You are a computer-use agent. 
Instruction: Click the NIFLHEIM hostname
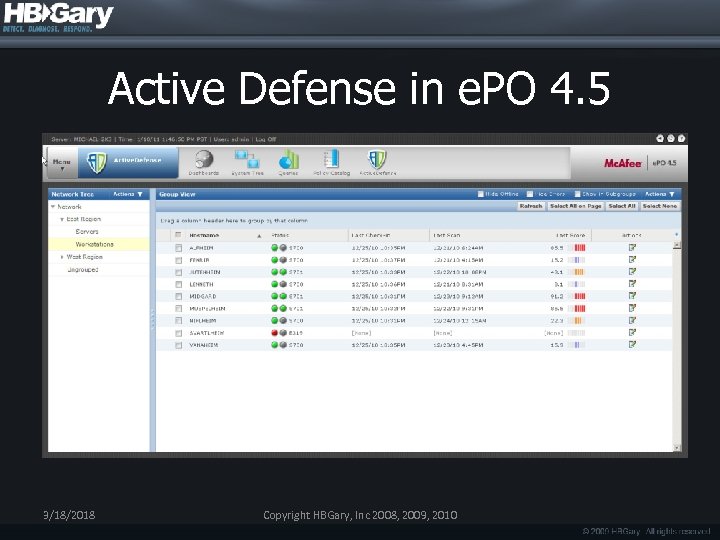[202, 321]
